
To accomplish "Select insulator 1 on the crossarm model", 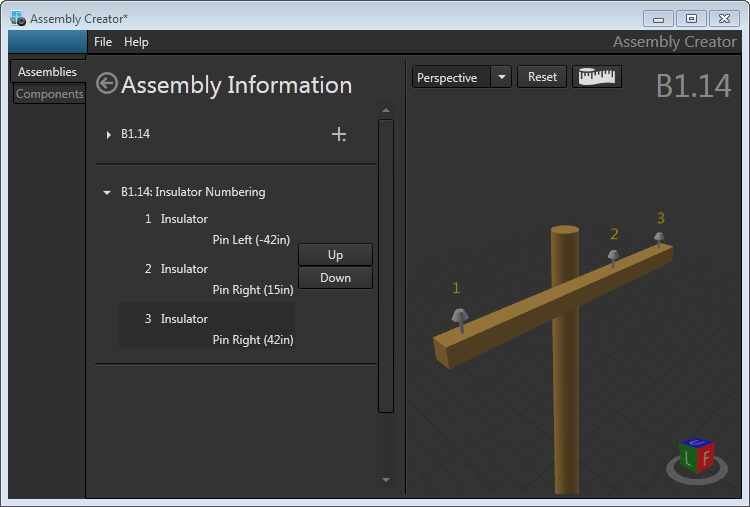I will click(460, 319).
